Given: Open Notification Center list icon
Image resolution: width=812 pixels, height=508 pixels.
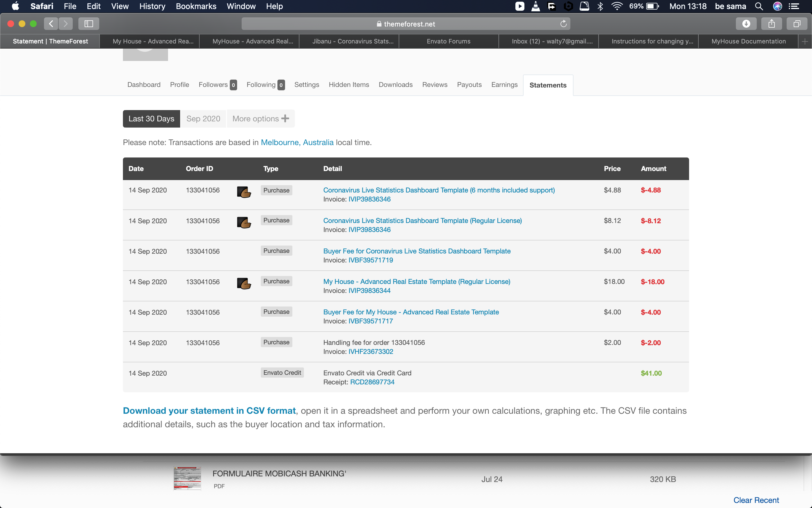Looking at the screenshot, I should 794,6.
